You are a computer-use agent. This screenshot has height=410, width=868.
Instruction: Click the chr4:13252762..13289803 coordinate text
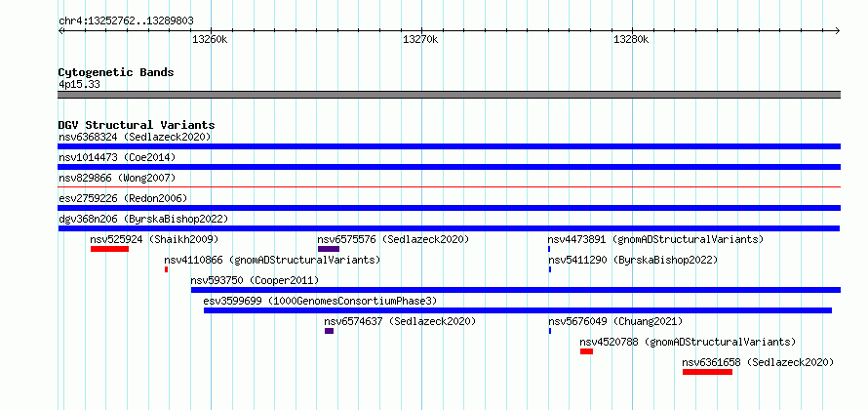(126, 21)
